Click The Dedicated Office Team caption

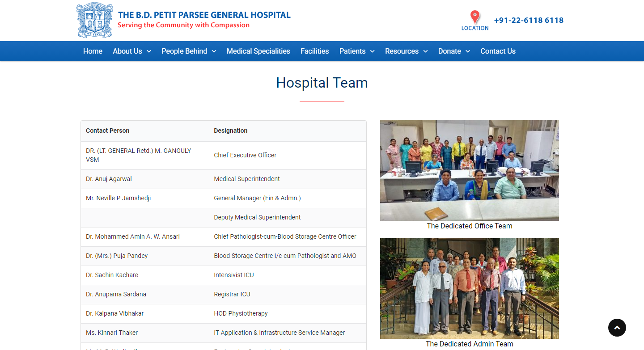click(470, 226)
